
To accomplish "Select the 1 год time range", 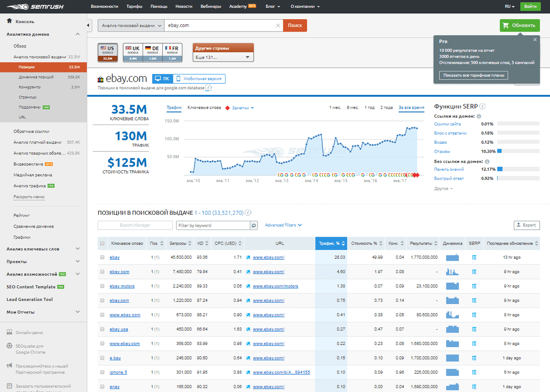I will point(369,108).
